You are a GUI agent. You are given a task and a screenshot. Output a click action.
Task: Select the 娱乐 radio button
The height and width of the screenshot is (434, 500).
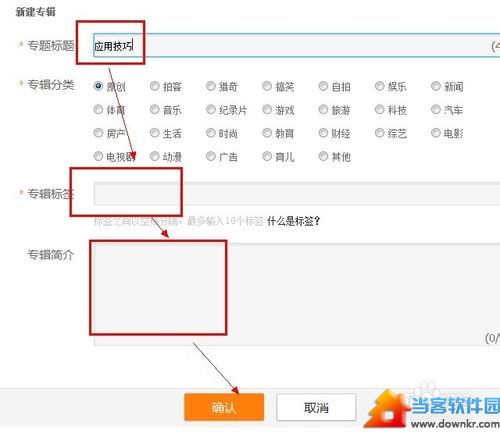380,86
